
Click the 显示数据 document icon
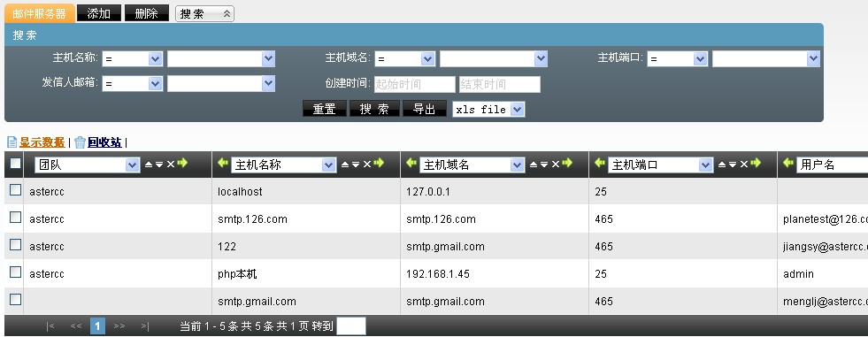[x=12, y=142]
